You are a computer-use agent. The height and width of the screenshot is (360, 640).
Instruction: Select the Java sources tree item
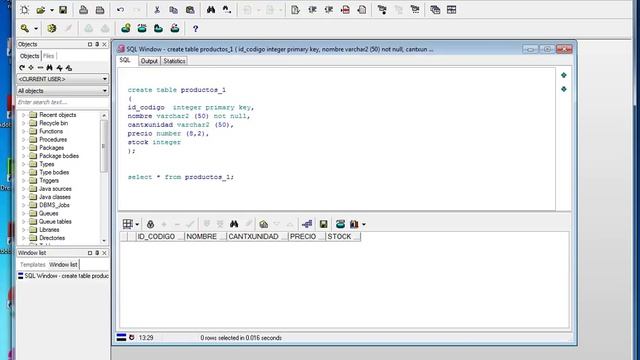click(x=55, y=189)
